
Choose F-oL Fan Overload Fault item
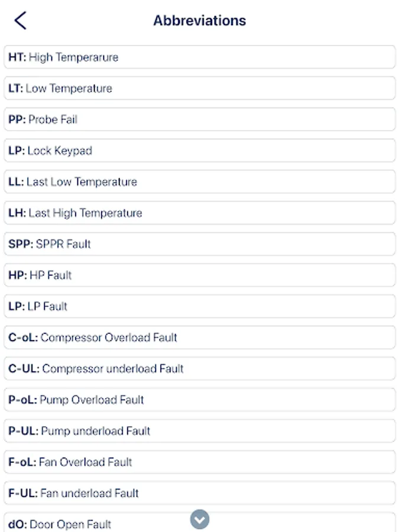pyautogui.click(x=199, y=462)
